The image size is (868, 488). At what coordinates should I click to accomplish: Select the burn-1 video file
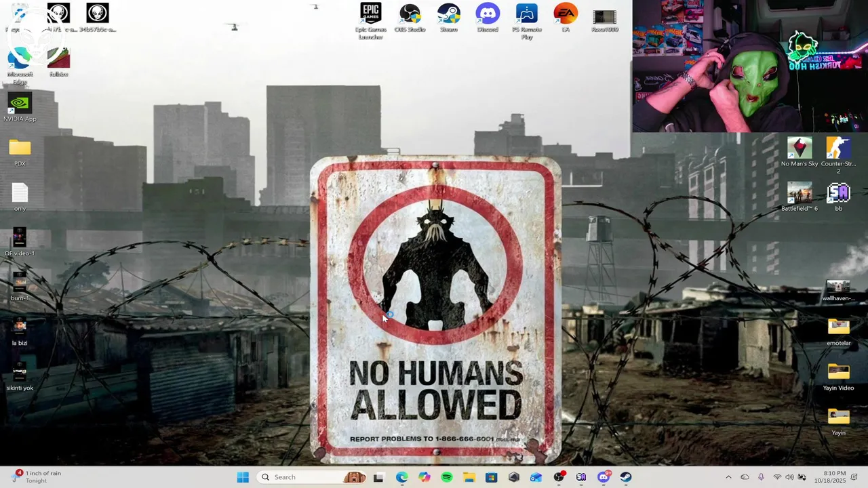point(20,287)
